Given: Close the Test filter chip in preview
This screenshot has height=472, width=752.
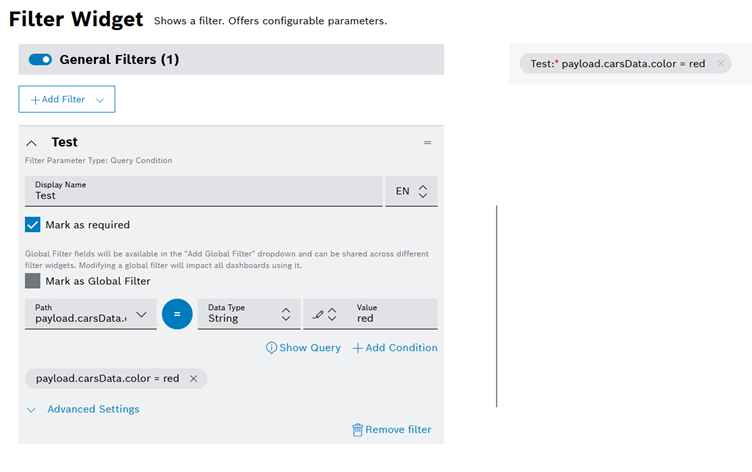Looking at the screenshot, I should tap(720, 63).
